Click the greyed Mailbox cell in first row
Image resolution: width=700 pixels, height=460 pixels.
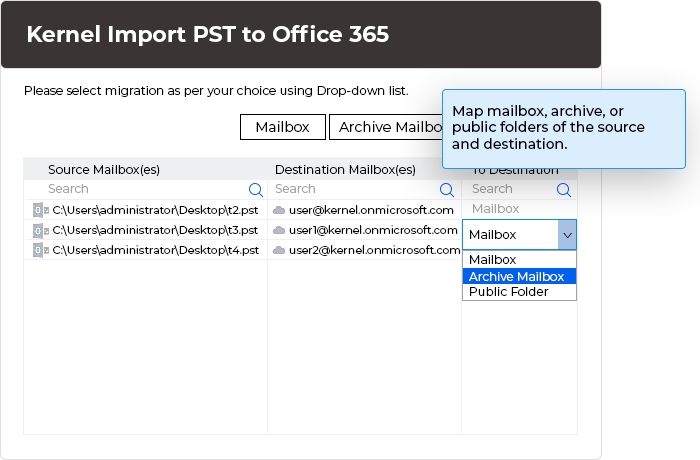tap(520, 209)
